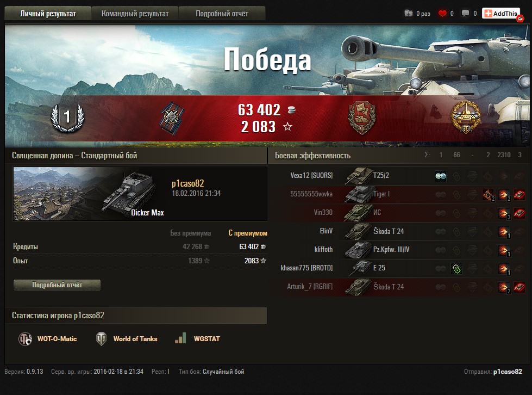Viewport: 532px width, 395px height.
Task: Click the red shield flag medal
Action: coord(362,118)
